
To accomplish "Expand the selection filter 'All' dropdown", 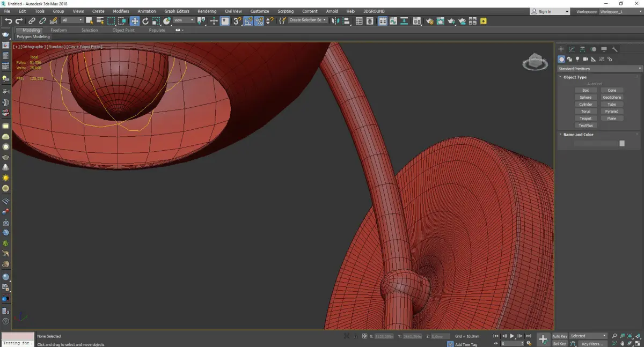I will tap(72, 20).
